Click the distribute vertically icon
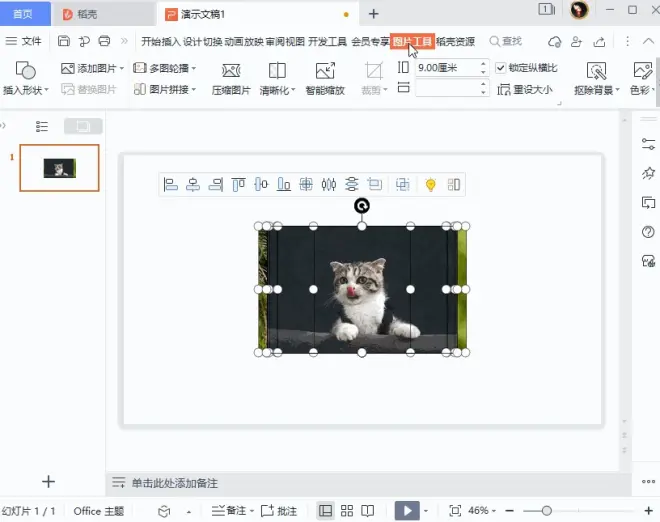Image resolution: width=660 pixels, height=522 pixels. point(351,184)
